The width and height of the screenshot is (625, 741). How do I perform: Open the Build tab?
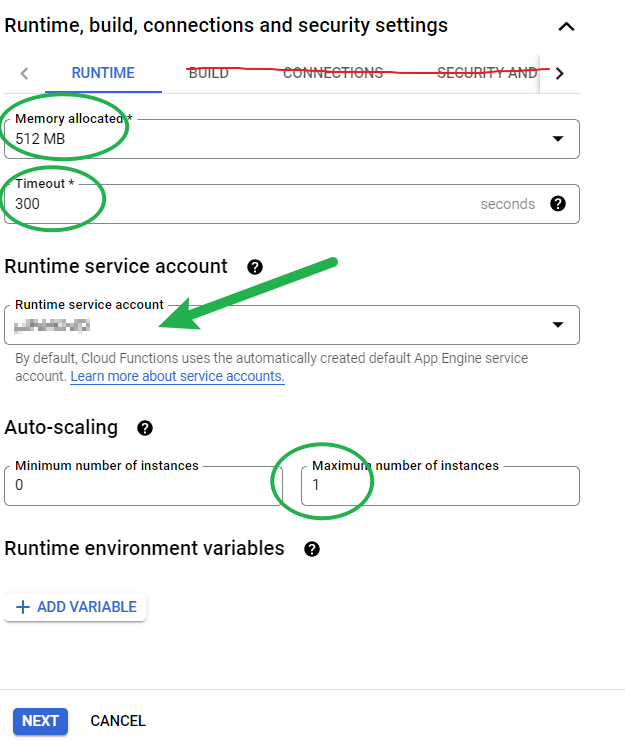tap(209, 73)
